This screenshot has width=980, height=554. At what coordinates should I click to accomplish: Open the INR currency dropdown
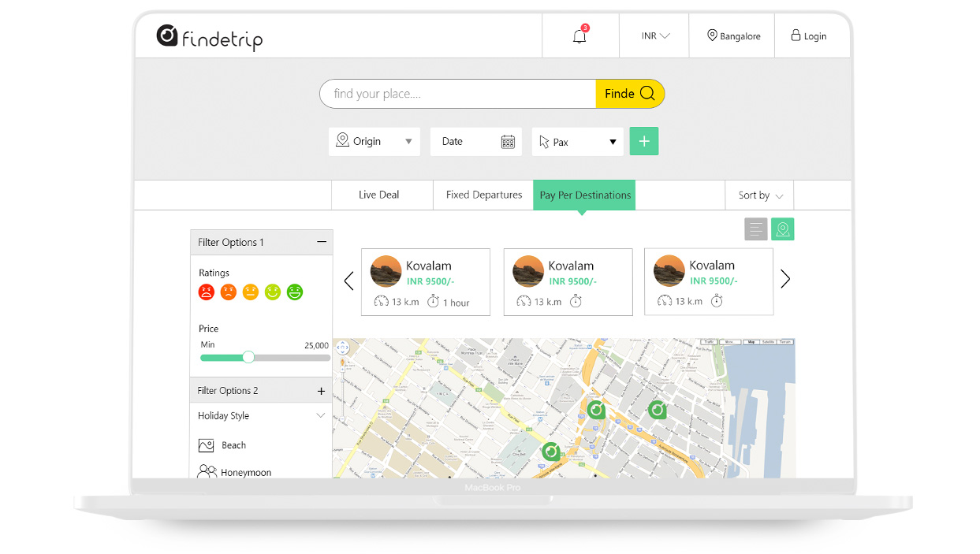(655, 36)
